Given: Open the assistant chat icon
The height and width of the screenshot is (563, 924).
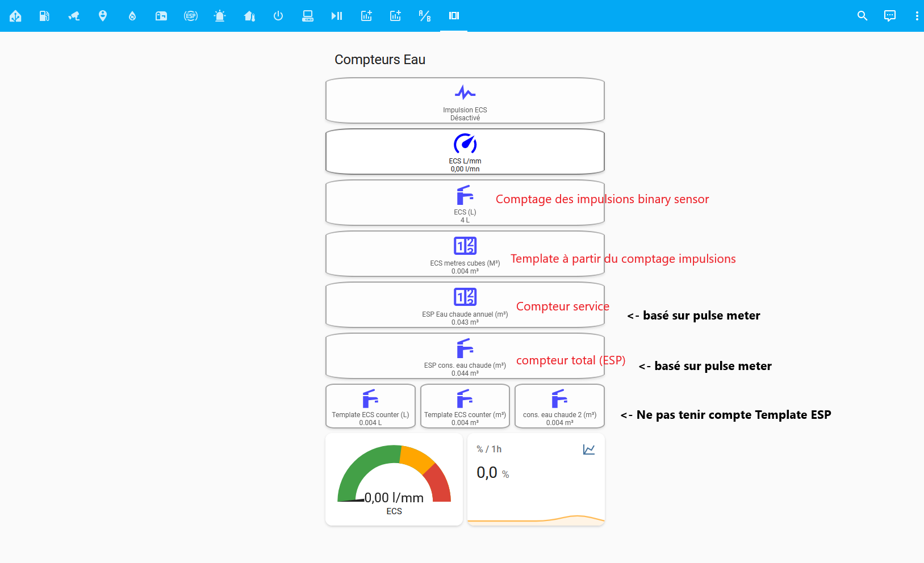Looking at the screenshot, I should point(890,16).
